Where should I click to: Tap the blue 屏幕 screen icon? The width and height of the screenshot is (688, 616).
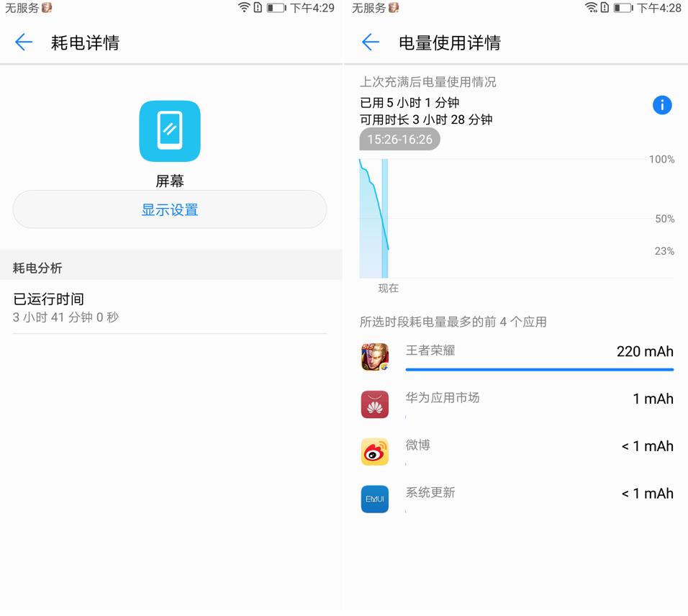tap(169, 131)
